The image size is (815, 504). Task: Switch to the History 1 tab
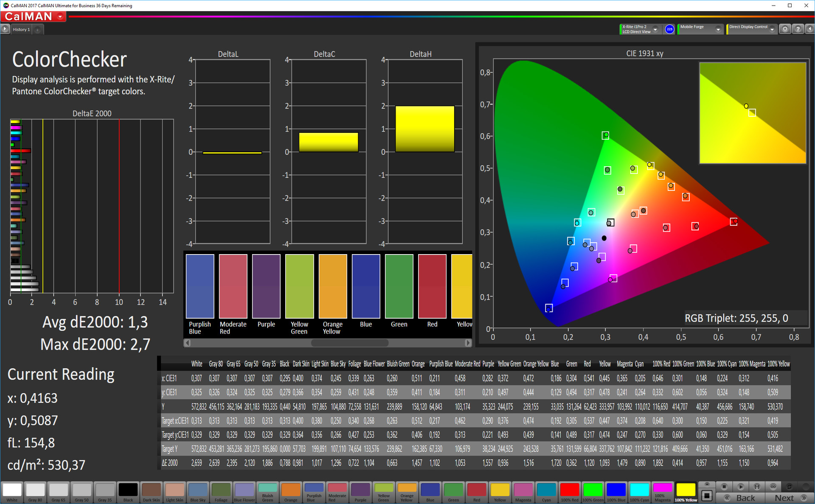21,29
